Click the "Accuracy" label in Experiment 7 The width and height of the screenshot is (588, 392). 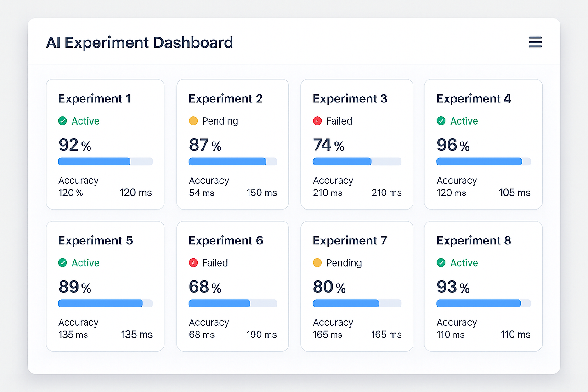click(333, 323)
